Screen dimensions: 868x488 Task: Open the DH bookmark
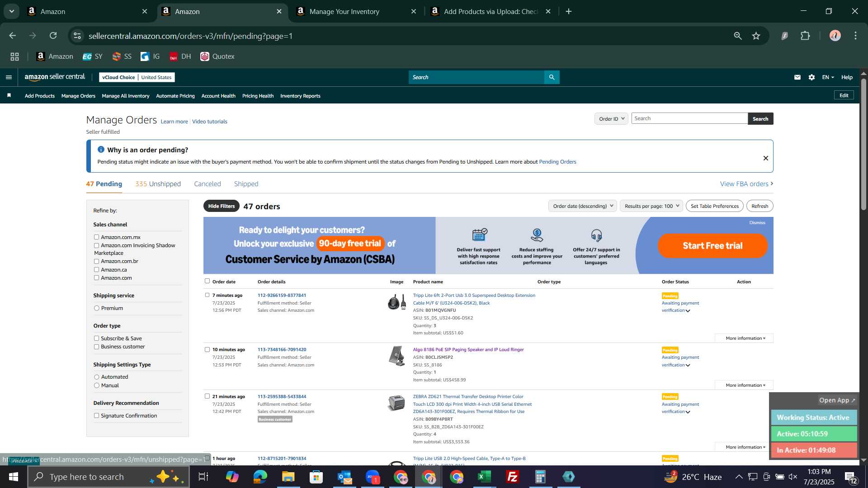180,56
